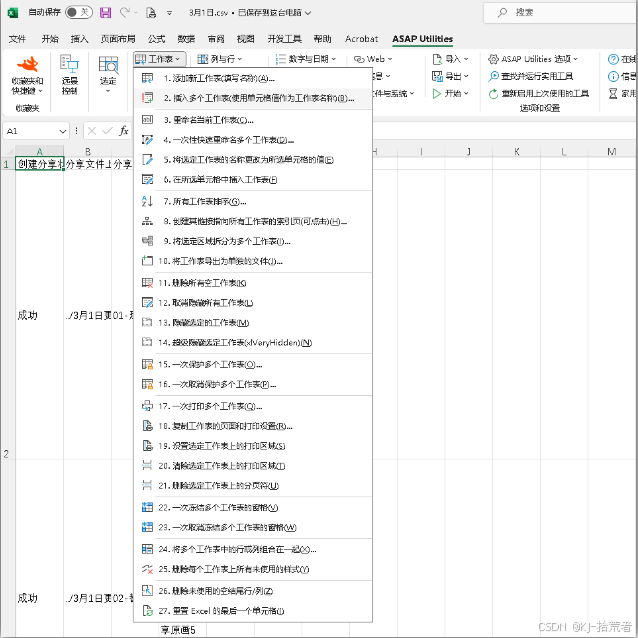Click lock icon for item 15 保护多个工作表

[x=147, y=364]
